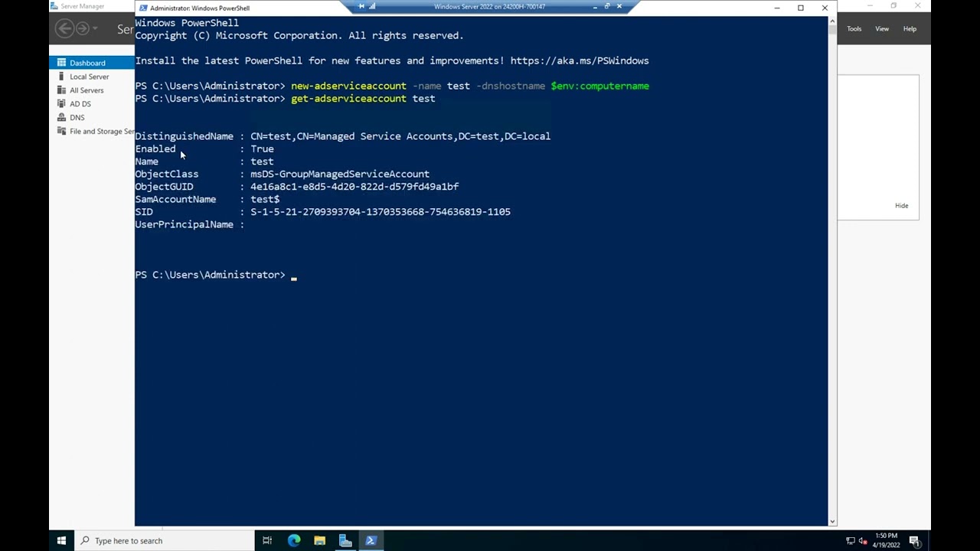Minimize the VM connection bar session

tap(595, 6)
